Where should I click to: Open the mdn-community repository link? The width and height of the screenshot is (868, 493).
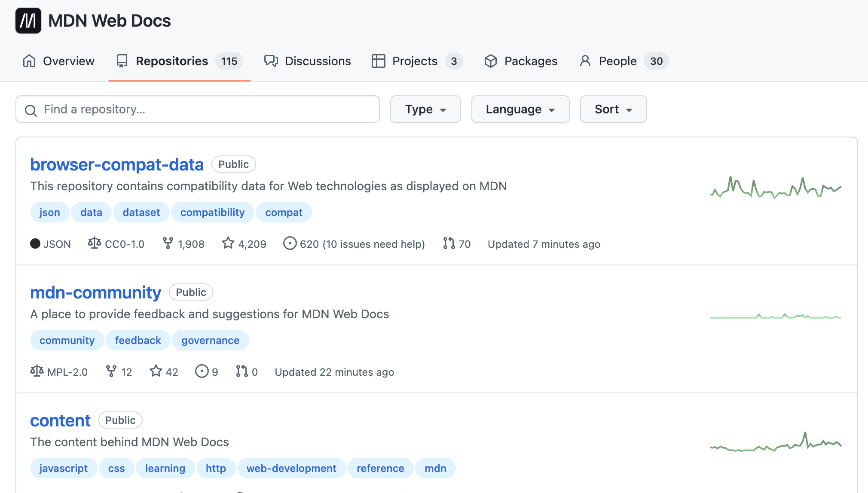(x=95, y=292)
